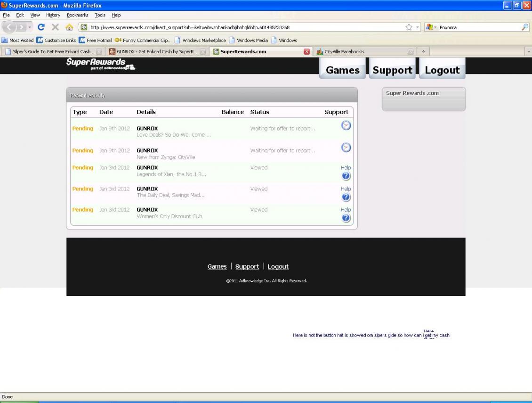Viewport: 532px width, 403px height.
Task: Open the Bookmarks menu
Action: [x=74, y=15]
